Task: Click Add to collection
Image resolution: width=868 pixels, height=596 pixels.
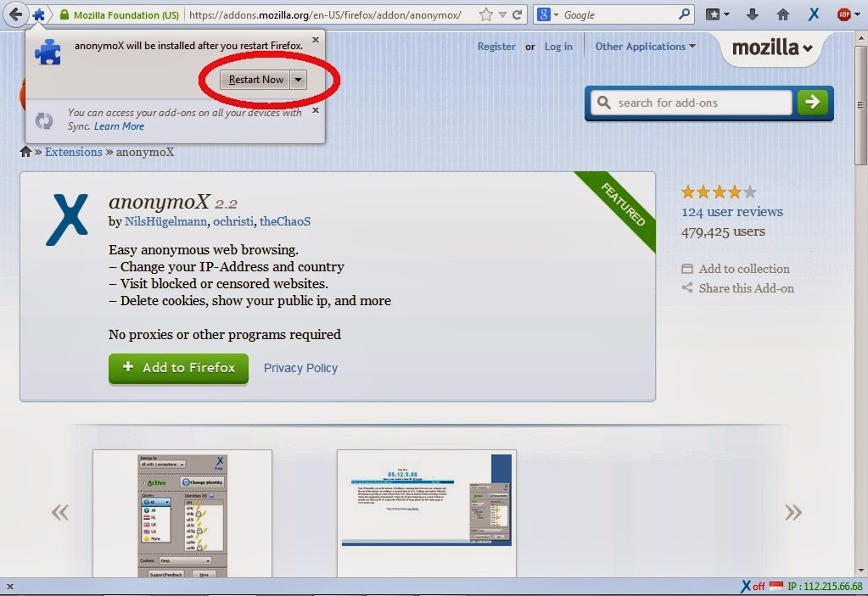Action: (x=736, y=269)
